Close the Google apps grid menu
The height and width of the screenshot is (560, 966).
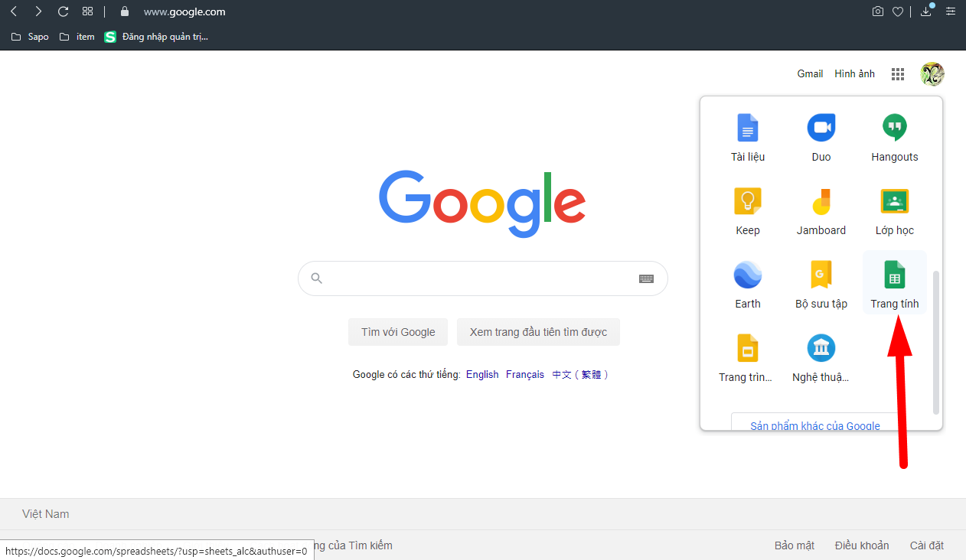coord(898,74)
